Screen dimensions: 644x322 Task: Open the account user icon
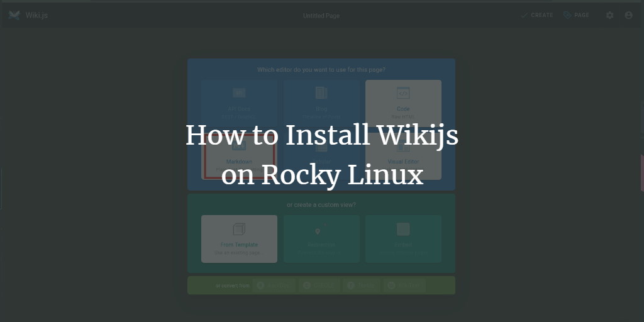628,15
